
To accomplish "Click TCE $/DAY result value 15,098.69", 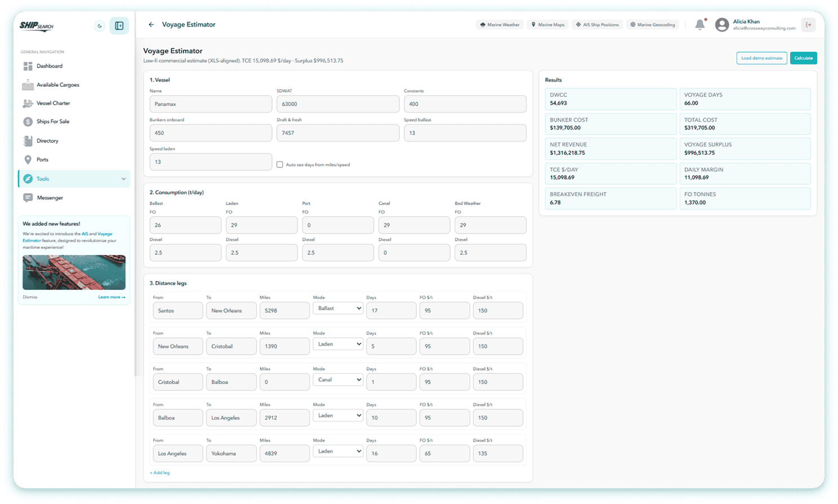I will 562,177.
